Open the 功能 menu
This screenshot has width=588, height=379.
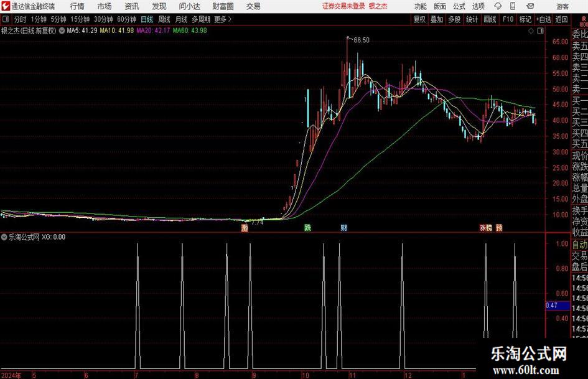(x=421, y=6)
